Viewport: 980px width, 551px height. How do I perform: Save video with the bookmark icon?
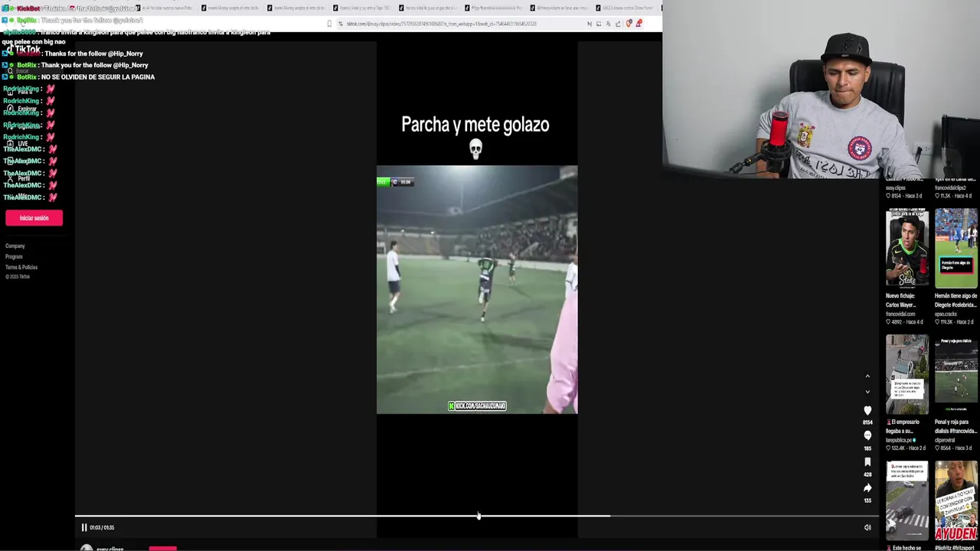point(867,462)
